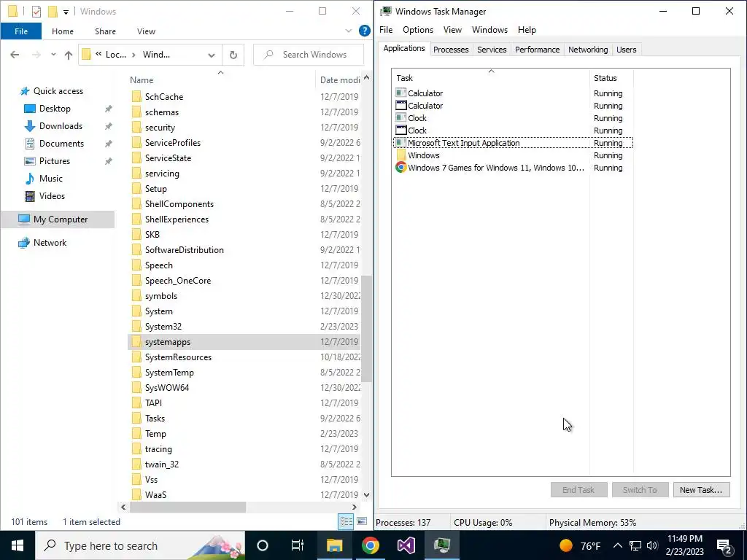The height and width of the screenshot is (560, 747).
Task: Open the Windows Start menu
Action: (18, 545)
